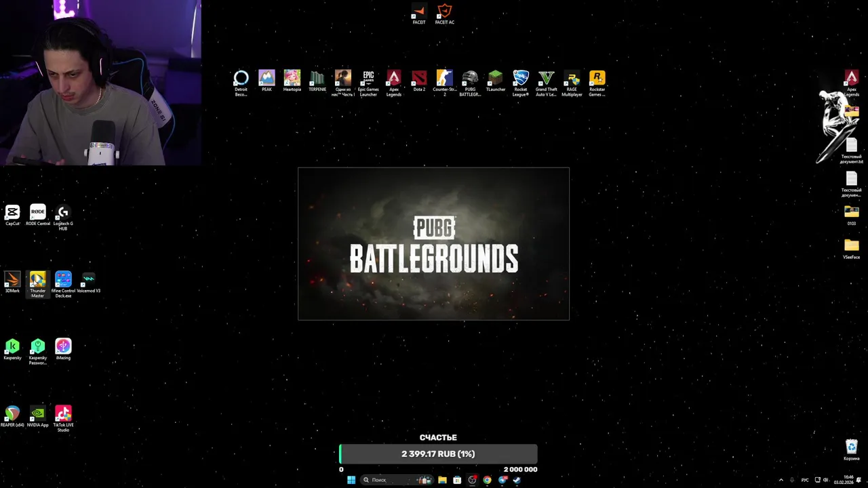
Task: Open Steam from the taskbar
Action: [517, 480]
